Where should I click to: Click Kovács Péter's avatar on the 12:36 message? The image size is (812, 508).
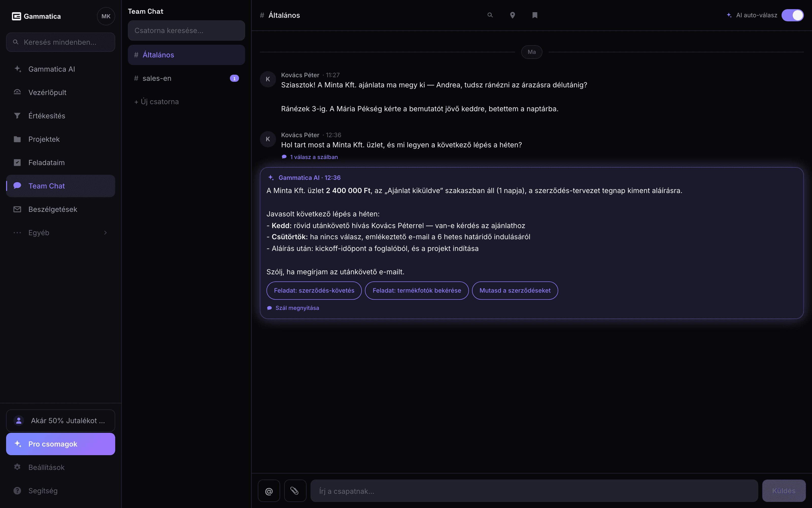coord(268,139)
